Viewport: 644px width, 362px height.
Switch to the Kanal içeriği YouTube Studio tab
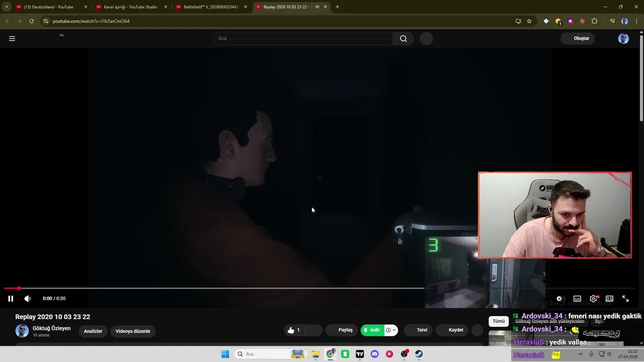tap(130, 7)
